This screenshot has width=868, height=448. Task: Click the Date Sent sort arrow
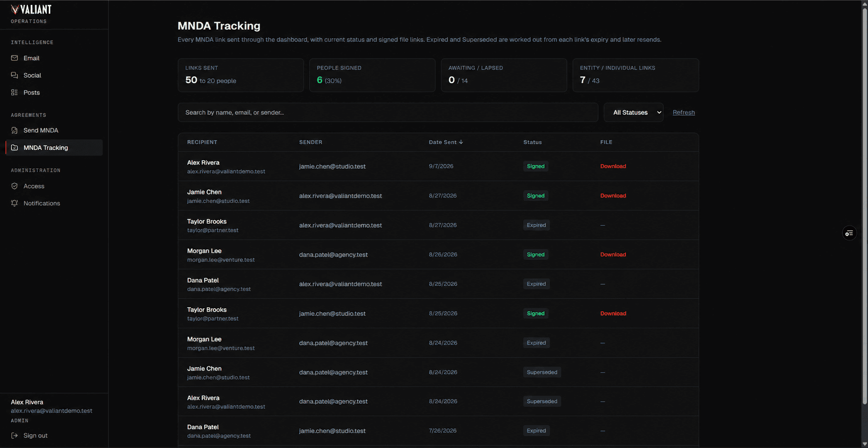461,142
